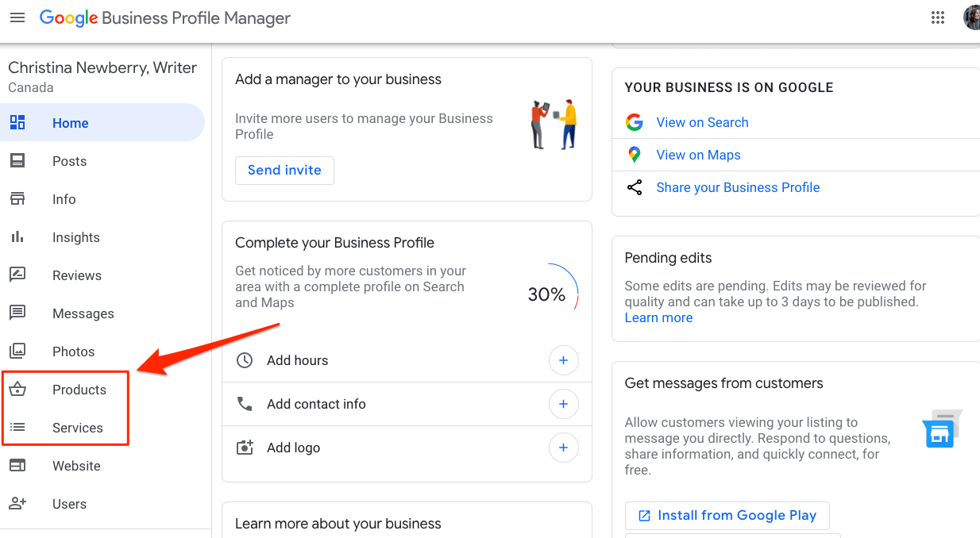
Task: Click the Google G icon for Search
Action: [635, 122]
